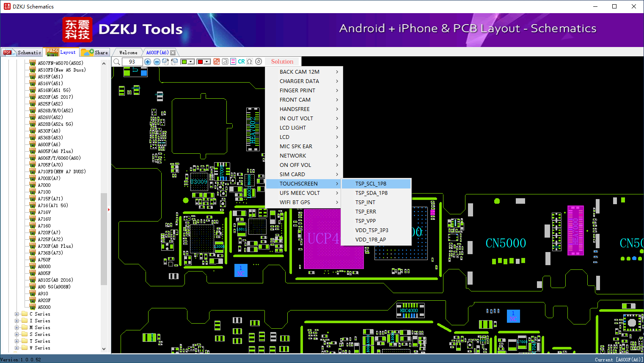The height and width of the screenshot is (363, 644).
Task: Open FINGER PRINT submenu
Action: pyautogui.click(x=304, y=91)
